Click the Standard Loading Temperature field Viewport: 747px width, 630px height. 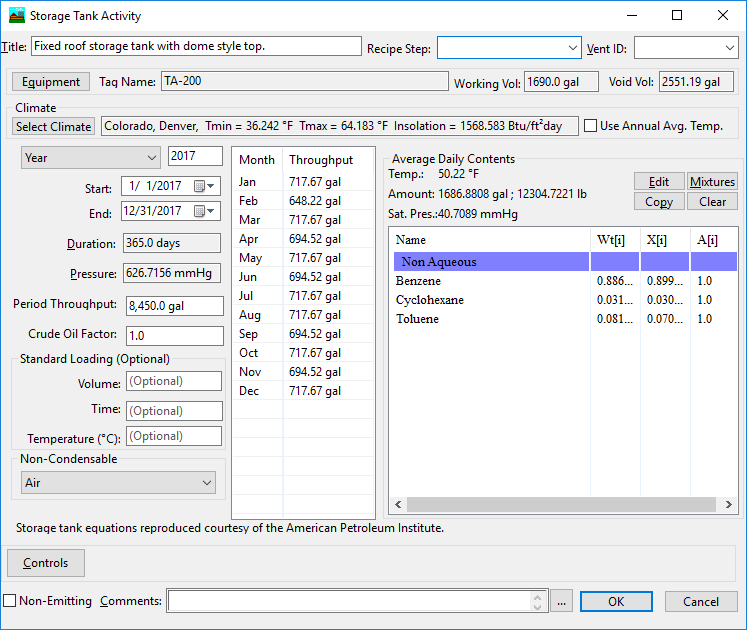click(174, 436)
